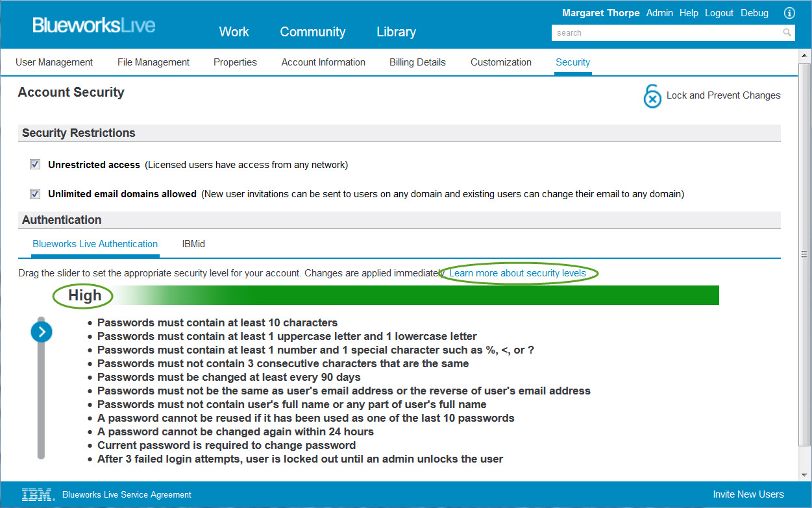Image resolution: width=812 pixels, height=508 pixels.
Task: Open the Community menu
Action: click(x=313, y=32)
